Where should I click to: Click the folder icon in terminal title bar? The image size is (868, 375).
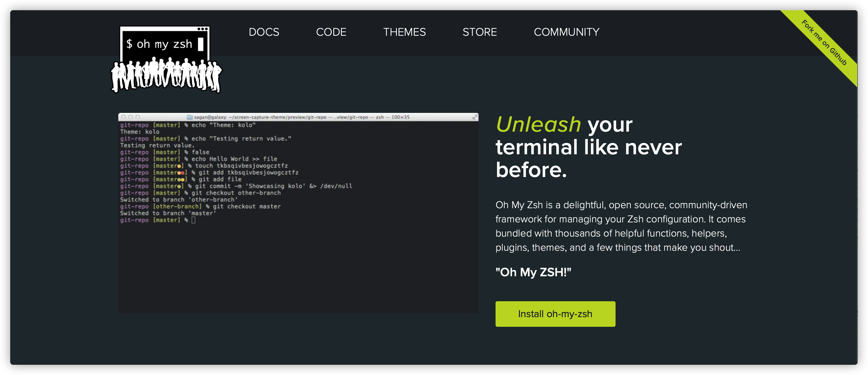click(190, 118)
